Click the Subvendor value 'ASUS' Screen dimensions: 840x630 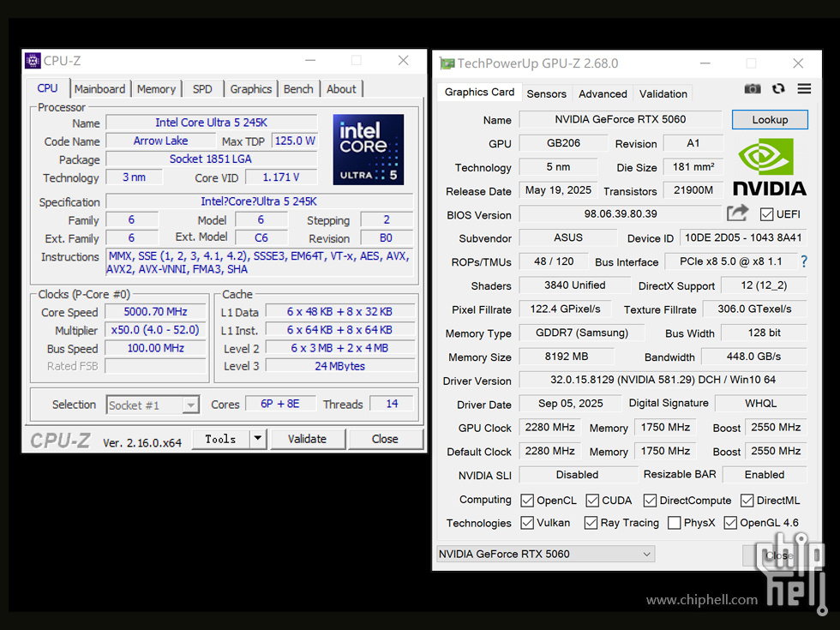tap(568, 238)
